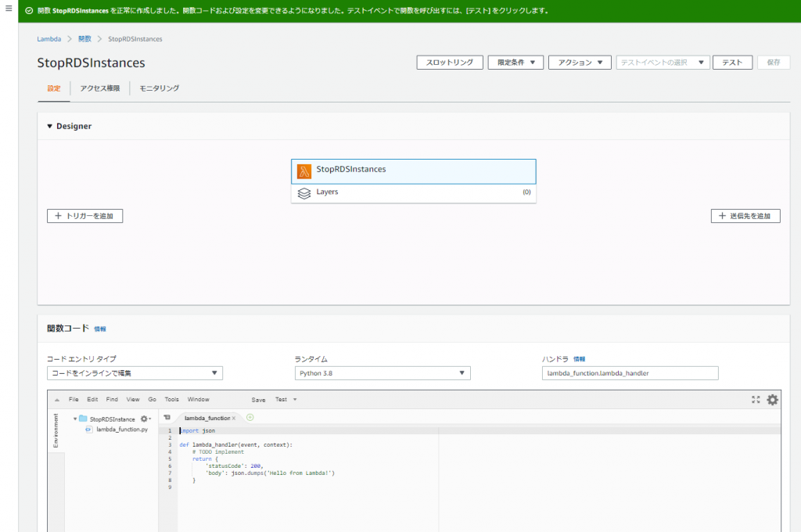
Task: Open the editor Edit menu
Action: point(92,400)
